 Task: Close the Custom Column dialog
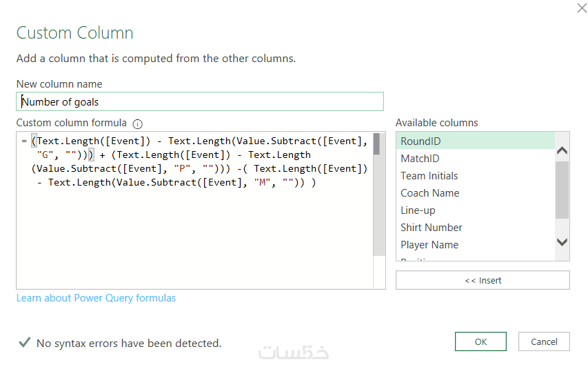pos(581,8)
